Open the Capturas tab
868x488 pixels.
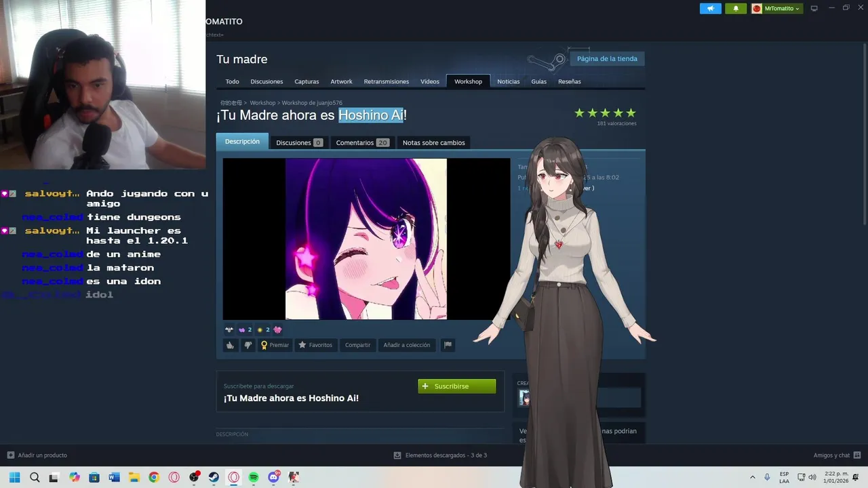click(307, 81)
